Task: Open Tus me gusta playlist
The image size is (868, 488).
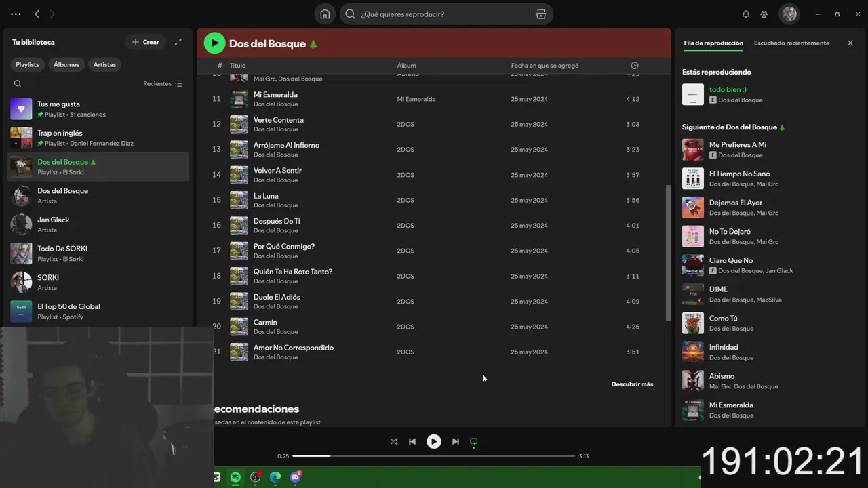Action: click(98, 109)
